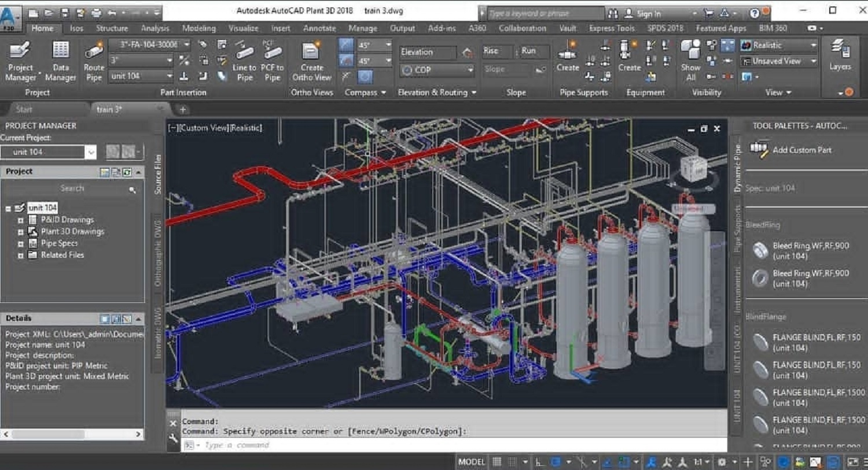
Task: Open the Project Manager tool
Action: click(x=20, y=61)
